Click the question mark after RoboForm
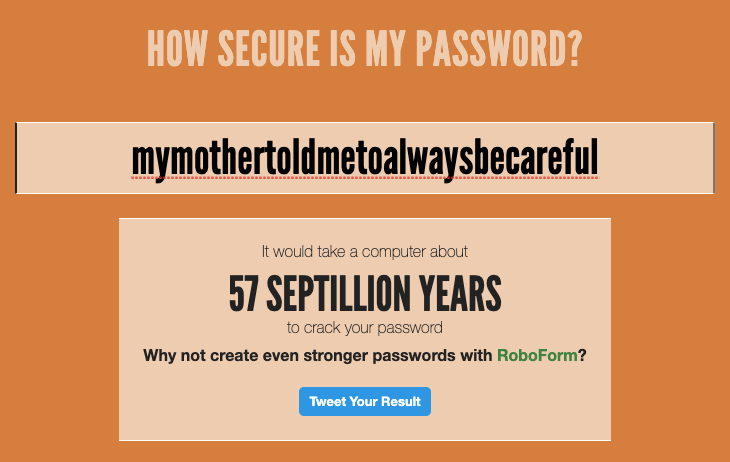730x462 pixels. coord(581,355)
